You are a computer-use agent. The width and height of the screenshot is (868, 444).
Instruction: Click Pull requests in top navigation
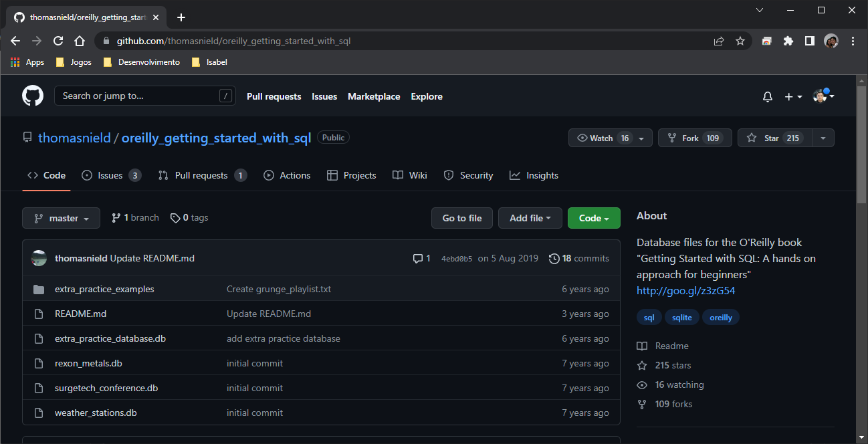274,96
